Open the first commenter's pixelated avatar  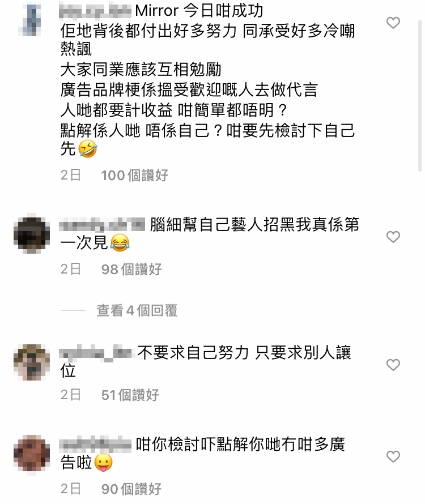coord(31,19)
